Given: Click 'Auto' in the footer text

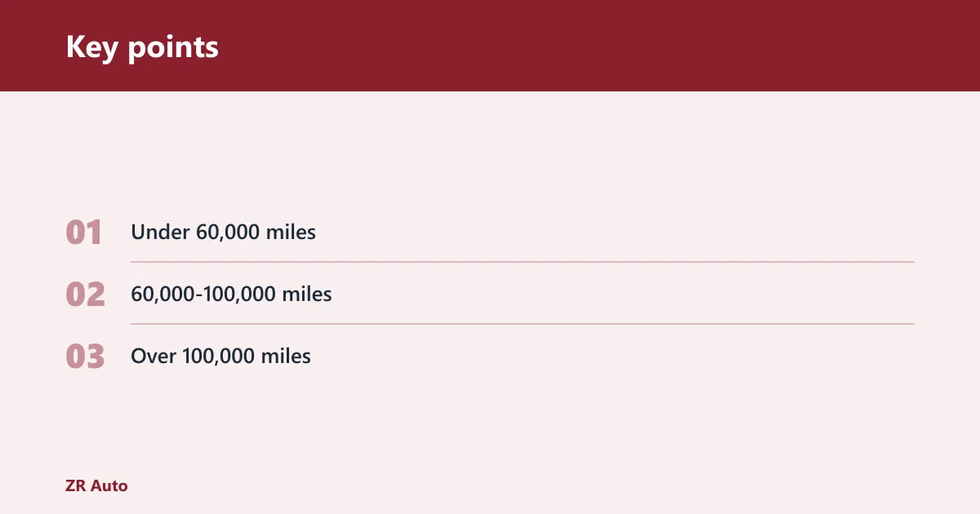Looking at the screenshot, I should [109, 485].
